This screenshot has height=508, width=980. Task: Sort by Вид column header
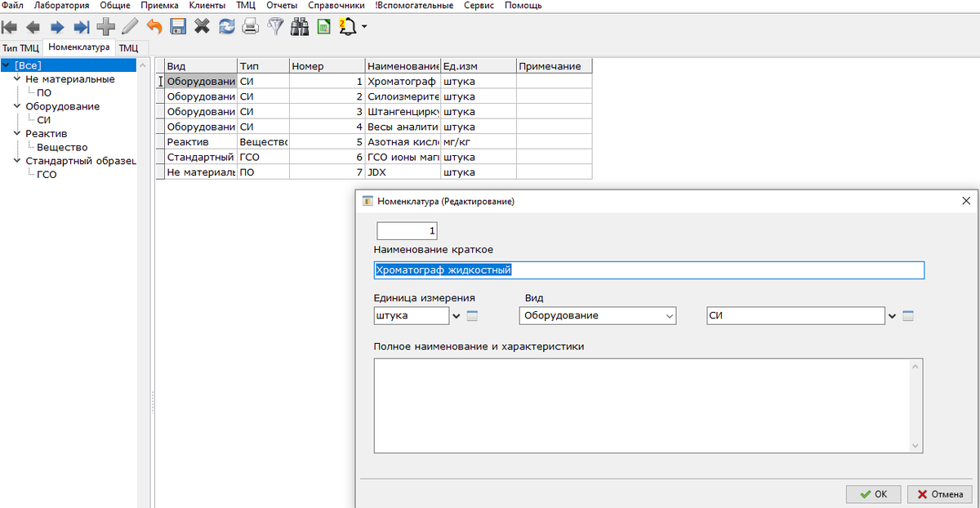200,66
